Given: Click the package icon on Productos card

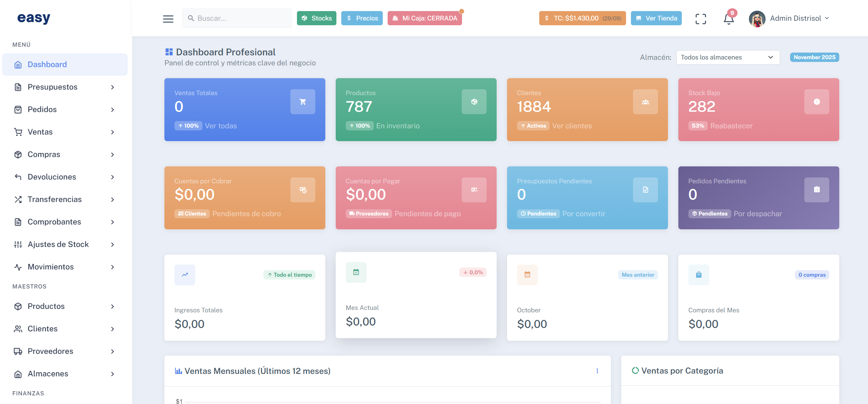Looking at the screenshot, I should (474, 101).
